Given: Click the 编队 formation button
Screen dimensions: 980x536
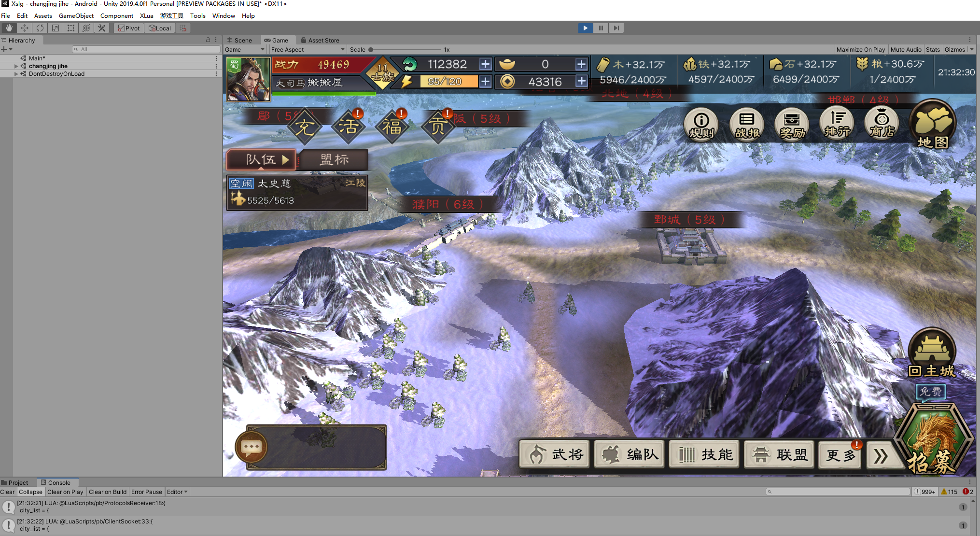Looking at the screenshot, I should tap(630, 454).
